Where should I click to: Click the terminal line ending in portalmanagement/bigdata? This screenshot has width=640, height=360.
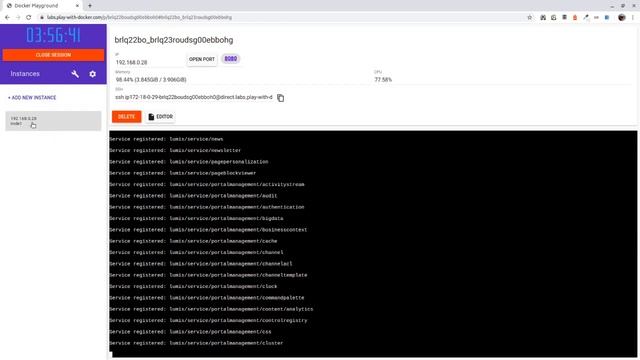coord(196,218)
